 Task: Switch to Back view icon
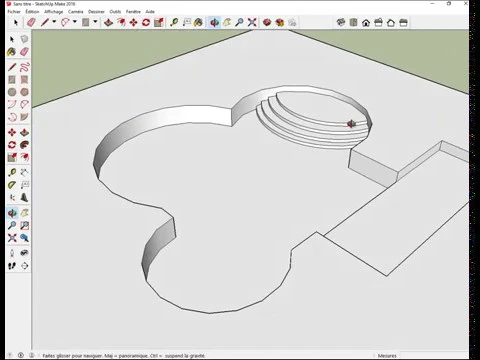[391, 23]
